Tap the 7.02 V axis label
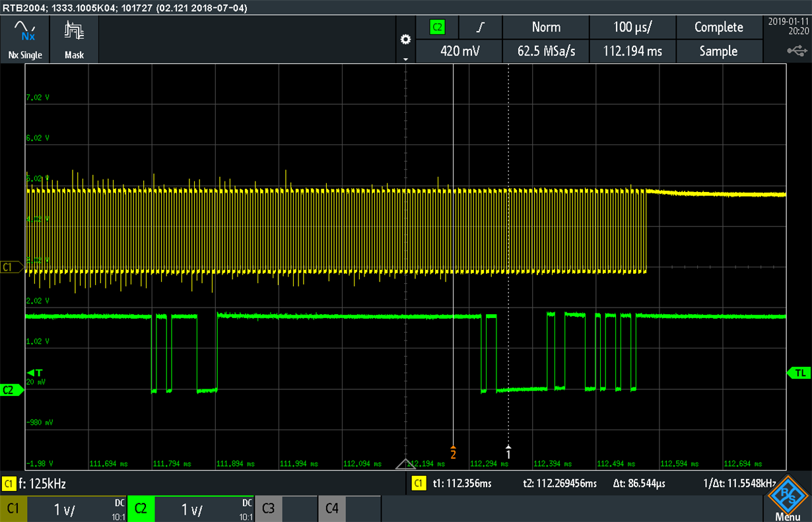Viewport: 812px width, 522px height. pos(38,97)
